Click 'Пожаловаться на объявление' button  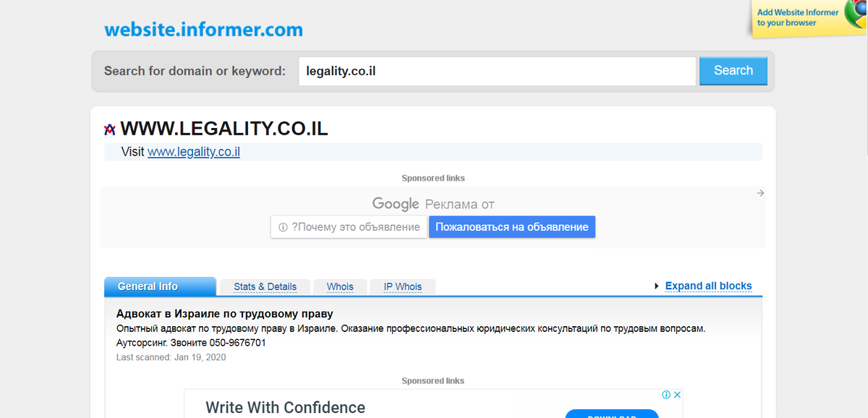[x=512, y=227]
